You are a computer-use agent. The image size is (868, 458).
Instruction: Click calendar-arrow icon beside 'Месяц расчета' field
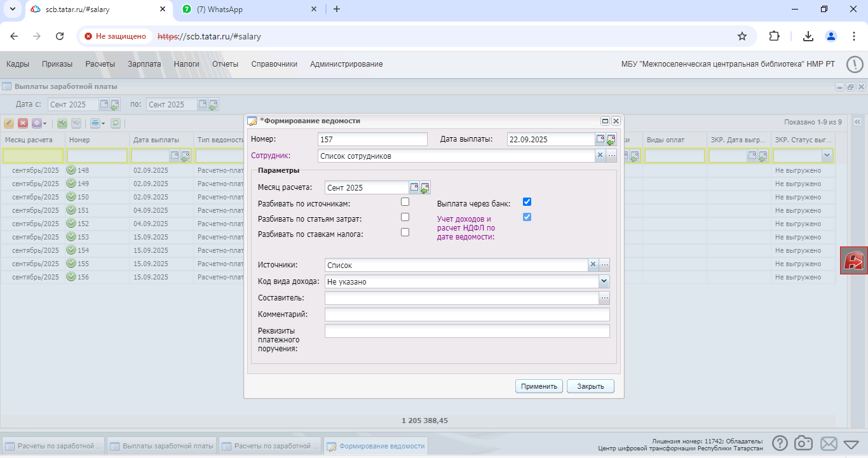point(425,188)
